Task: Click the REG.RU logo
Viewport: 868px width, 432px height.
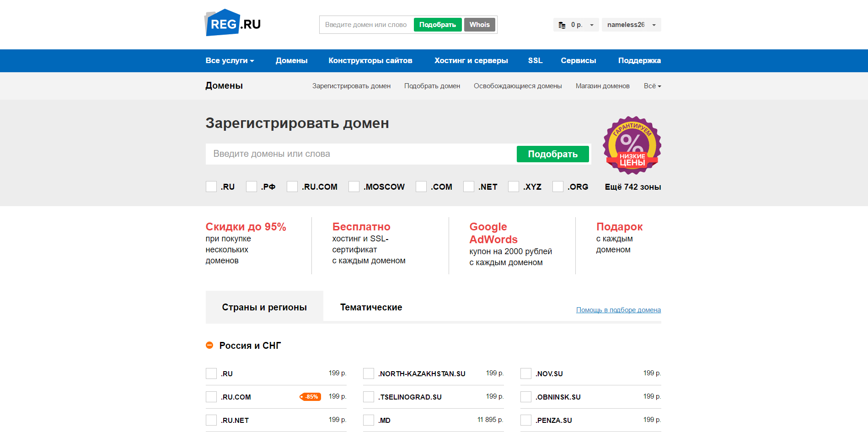Action: pyautogui.click(x=232, y=22)
